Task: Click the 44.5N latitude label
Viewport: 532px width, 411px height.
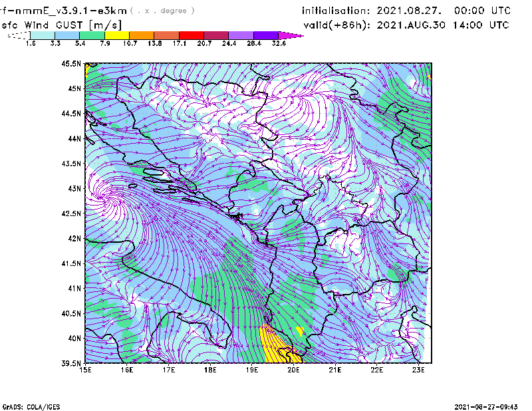Action: click(71, 113)
